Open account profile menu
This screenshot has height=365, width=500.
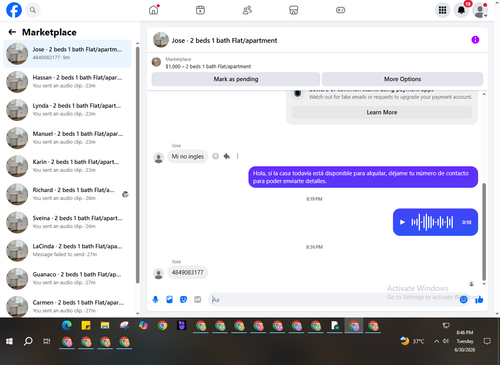[x=480, y=10]
